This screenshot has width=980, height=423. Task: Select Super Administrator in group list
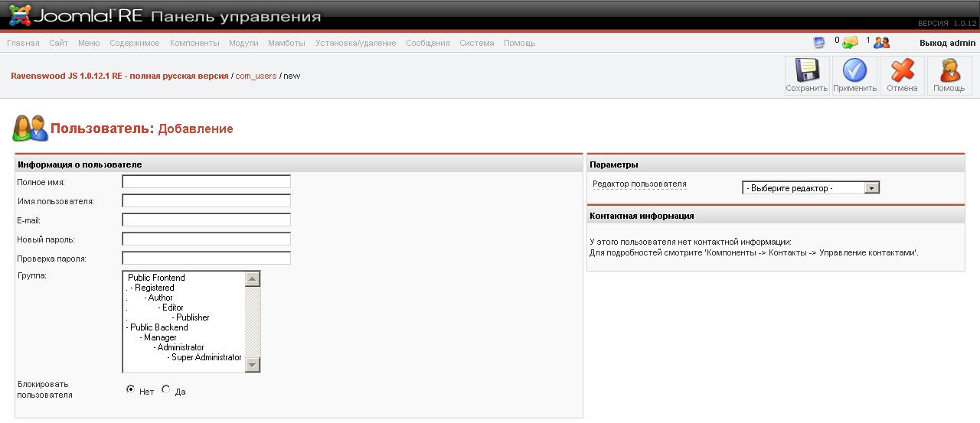(184, 357)
